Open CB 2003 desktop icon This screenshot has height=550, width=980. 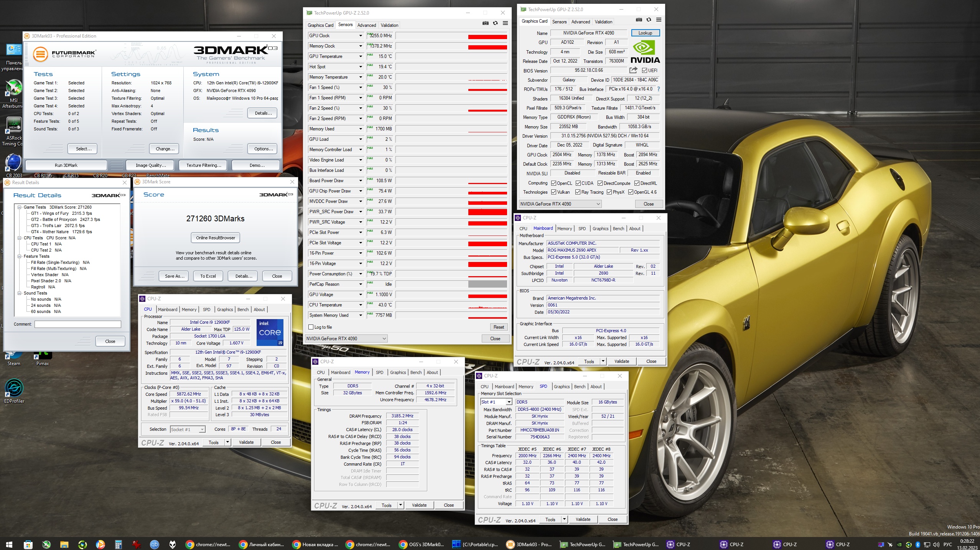[x=14, y=166]
